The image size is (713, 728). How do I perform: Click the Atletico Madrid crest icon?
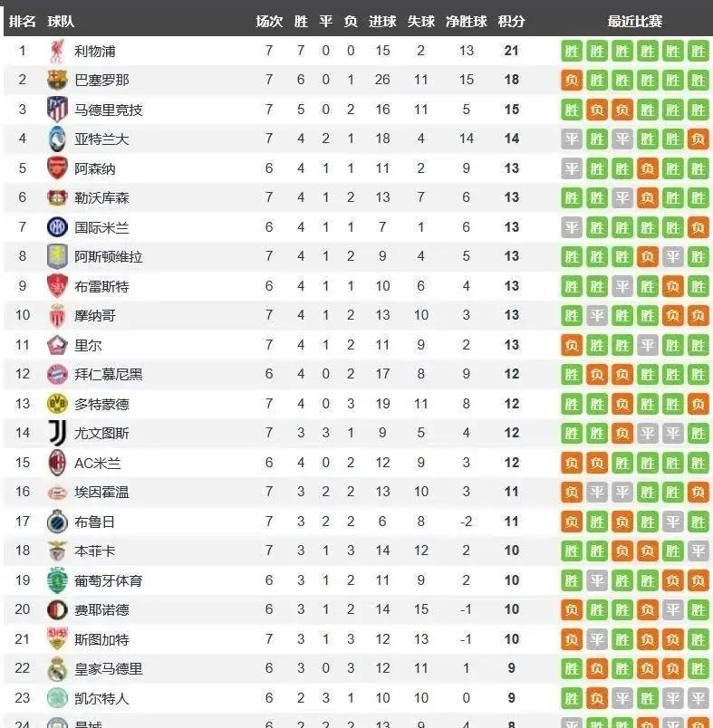pyautogui.click(x=57, y=110)
